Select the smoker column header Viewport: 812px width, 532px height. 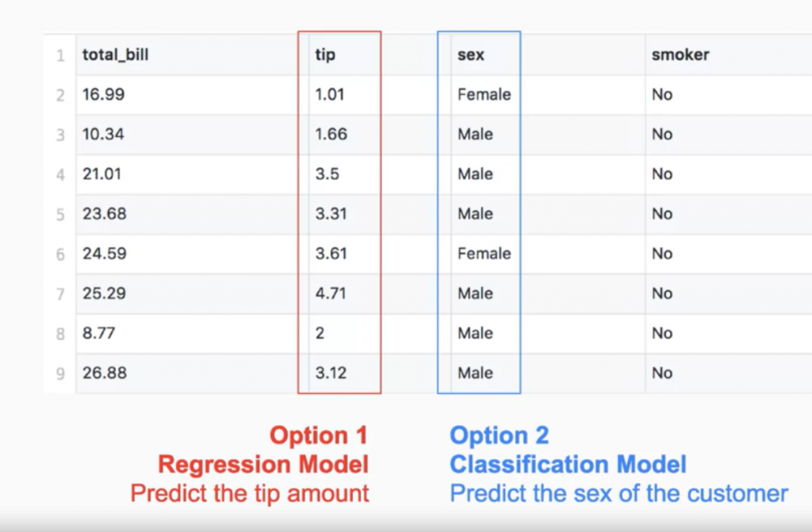[680, 55]
